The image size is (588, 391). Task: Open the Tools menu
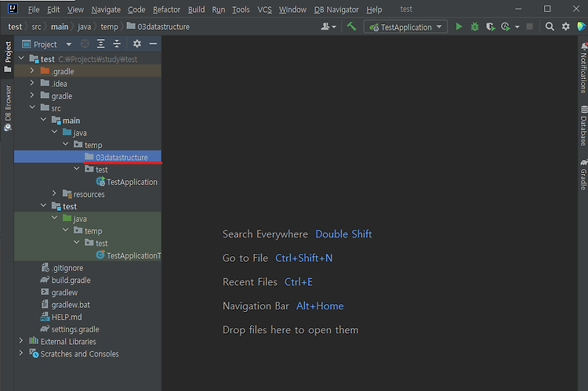pos(241,9)
